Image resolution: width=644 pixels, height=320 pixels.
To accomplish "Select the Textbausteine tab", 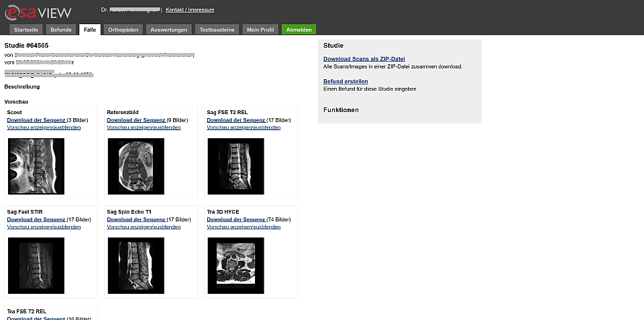I will (217, 30).
